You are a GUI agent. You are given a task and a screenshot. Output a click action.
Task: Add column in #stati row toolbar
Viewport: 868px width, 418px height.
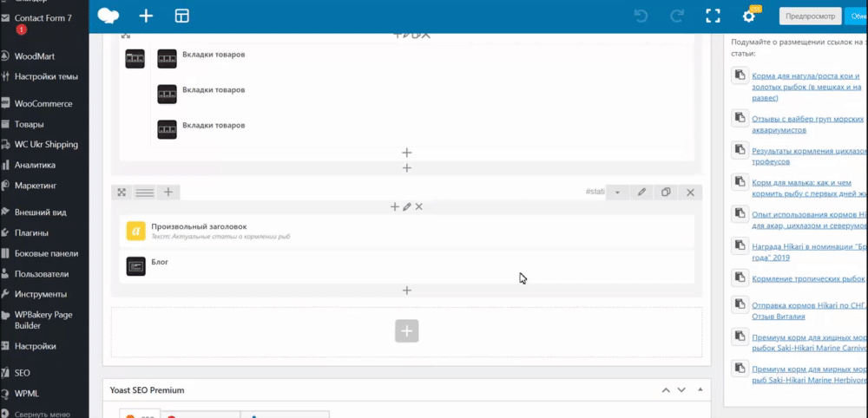click(x=168, y=193)
